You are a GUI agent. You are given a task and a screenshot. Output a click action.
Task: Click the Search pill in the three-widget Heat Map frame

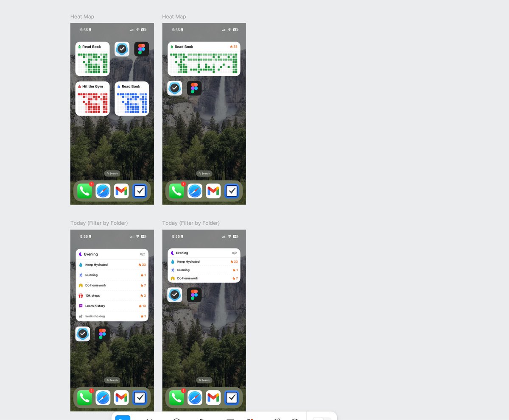pyautogui.click(x=112, y=173)
